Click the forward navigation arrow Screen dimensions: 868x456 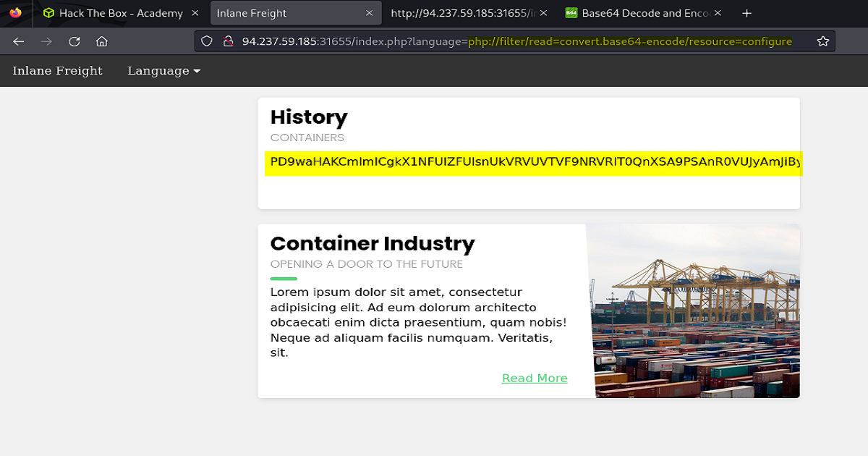[x=46, y=41]
